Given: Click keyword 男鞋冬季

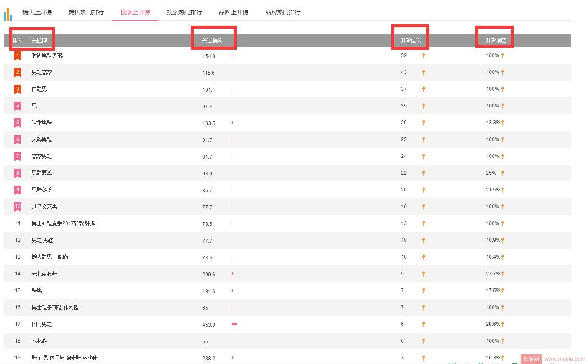Looking at the screenshot, I should pyautogui.click(x=42, y=190).
